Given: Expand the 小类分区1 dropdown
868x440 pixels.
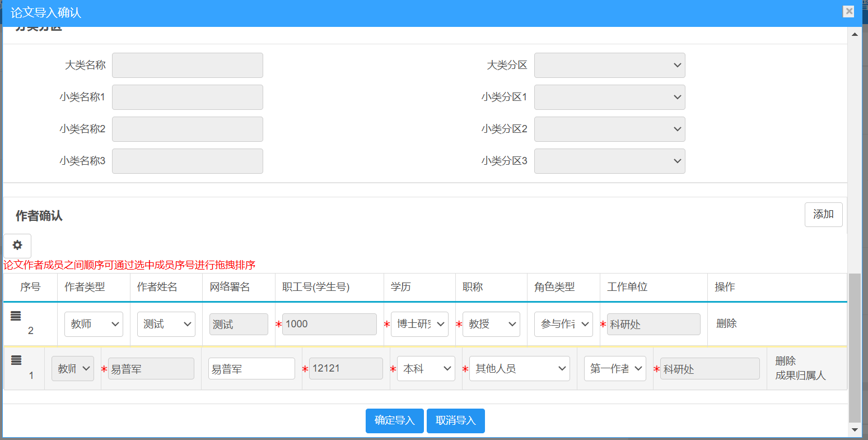Looking at the screenshot, I should tap(609, 98).
